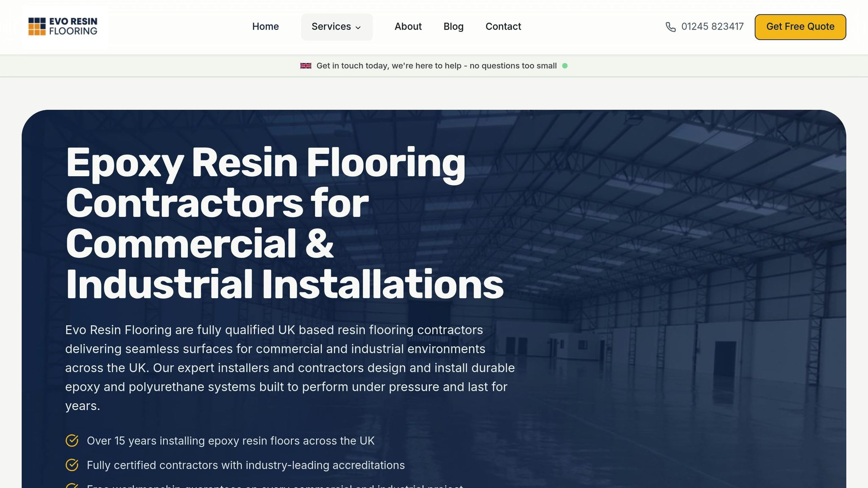Call the 01245 823417 phone link
The width and height of the screenshot is (868, 488).
point(712,27)
